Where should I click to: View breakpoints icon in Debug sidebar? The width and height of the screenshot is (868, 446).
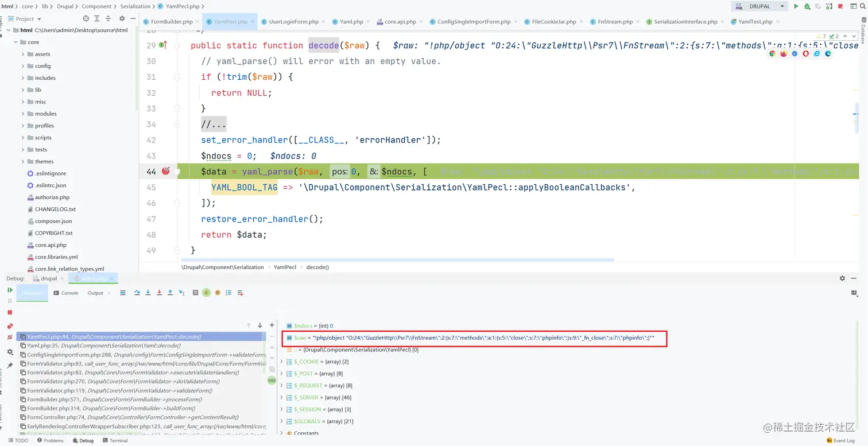pos(10,326)
